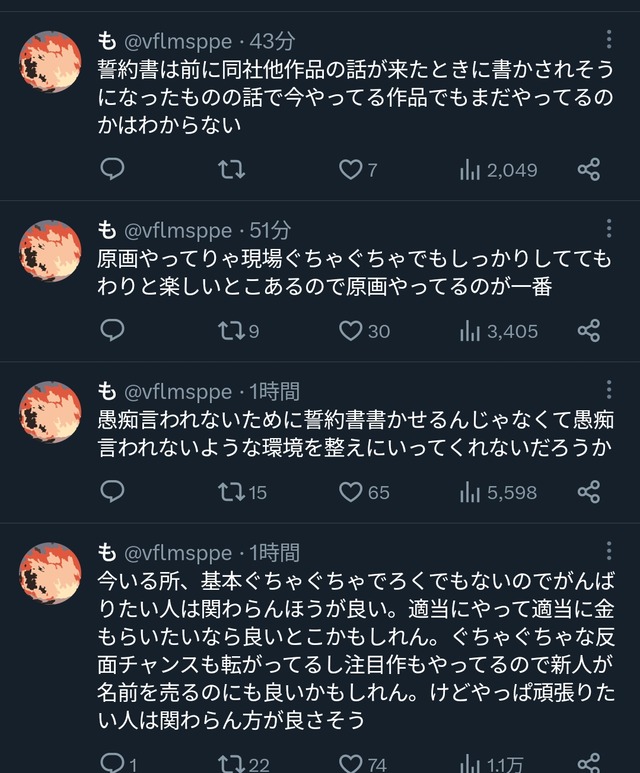The image size is (640, 773).
Task: Reply to the 43分 tweet
Action: click(112, 170)
